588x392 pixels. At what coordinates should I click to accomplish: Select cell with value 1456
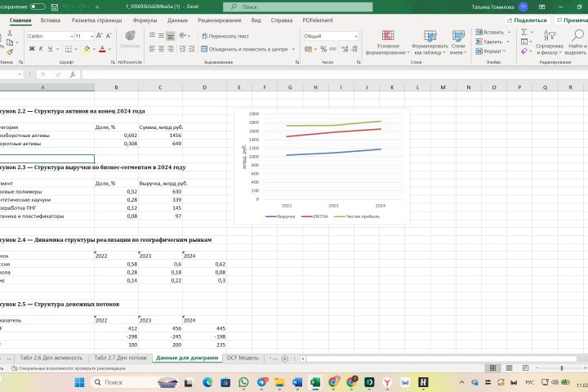tap(160, 136)
